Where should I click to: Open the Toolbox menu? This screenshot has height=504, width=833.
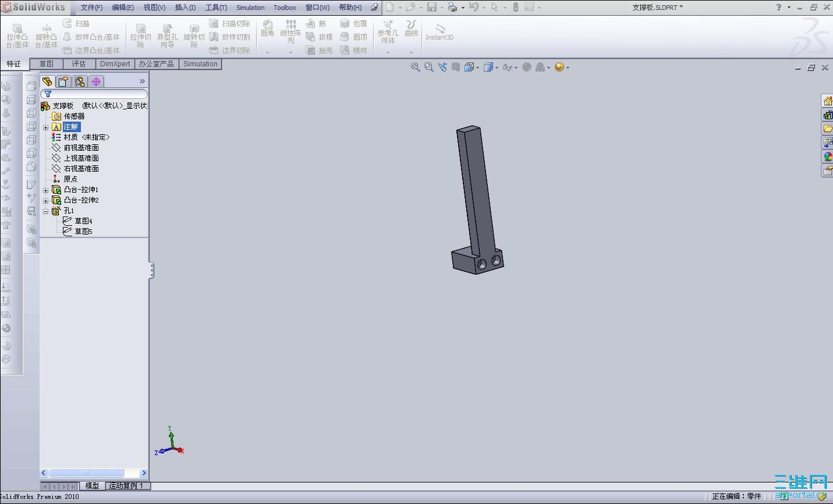tap(285, 8)
